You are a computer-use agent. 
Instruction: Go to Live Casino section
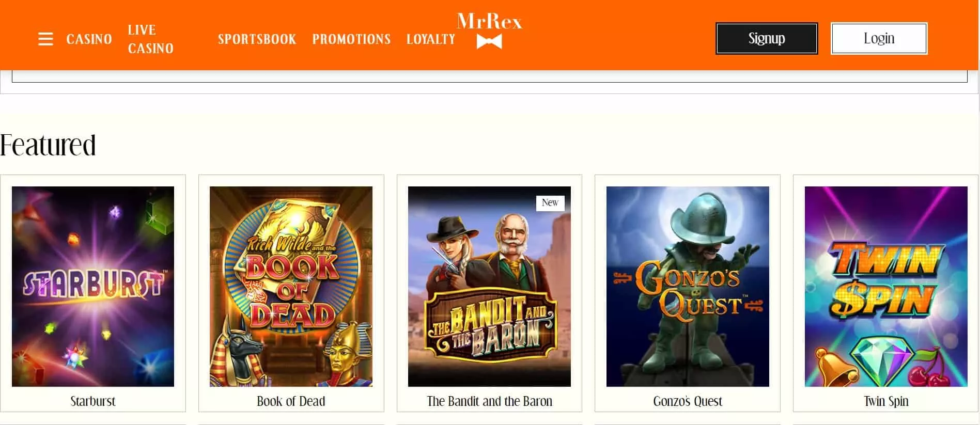coord(150,39)
